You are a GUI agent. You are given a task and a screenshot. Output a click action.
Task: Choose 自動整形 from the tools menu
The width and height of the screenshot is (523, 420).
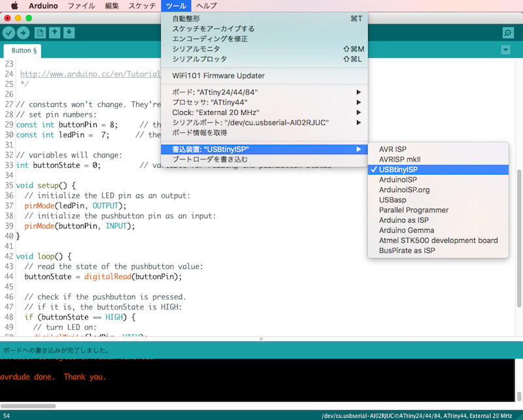pyautogui.click(x=264, y=19)
